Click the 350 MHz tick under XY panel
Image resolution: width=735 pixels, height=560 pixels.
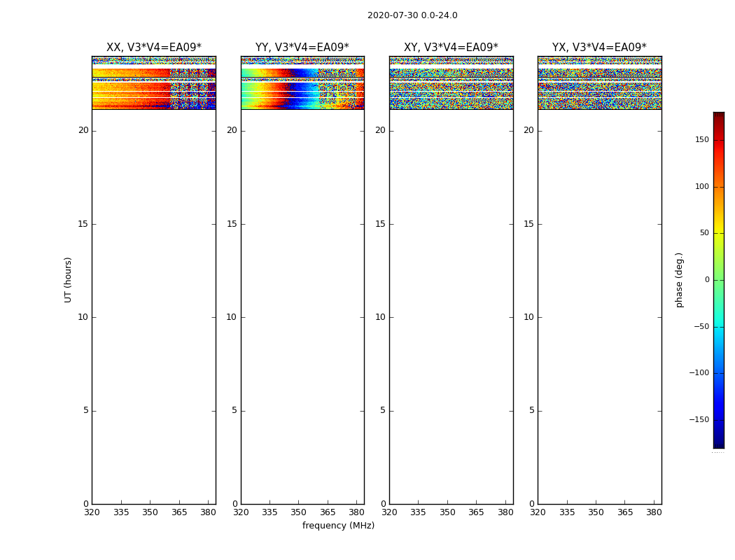click(x=447, y=512)
